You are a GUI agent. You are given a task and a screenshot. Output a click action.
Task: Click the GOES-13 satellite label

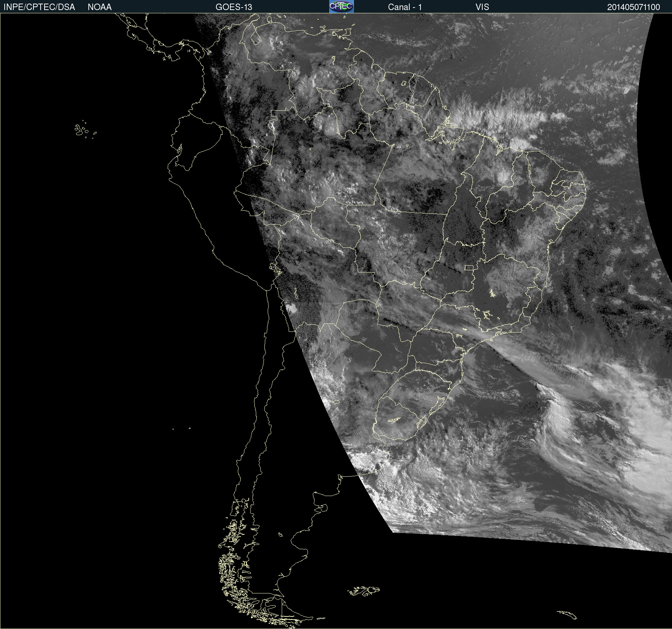234,7
